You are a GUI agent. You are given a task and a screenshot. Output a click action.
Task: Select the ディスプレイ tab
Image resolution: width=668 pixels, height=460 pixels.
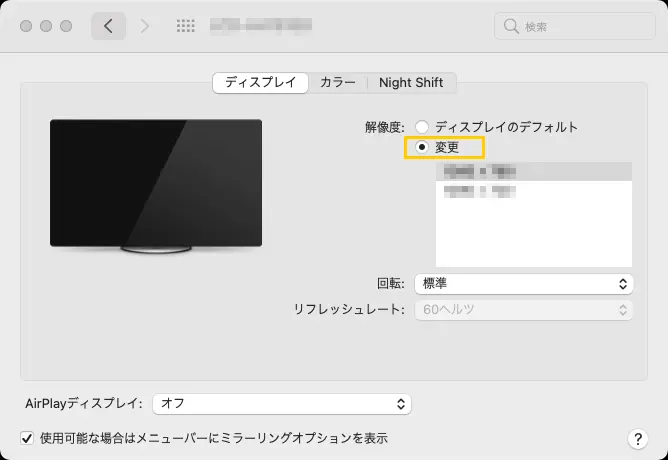point(260,83)
